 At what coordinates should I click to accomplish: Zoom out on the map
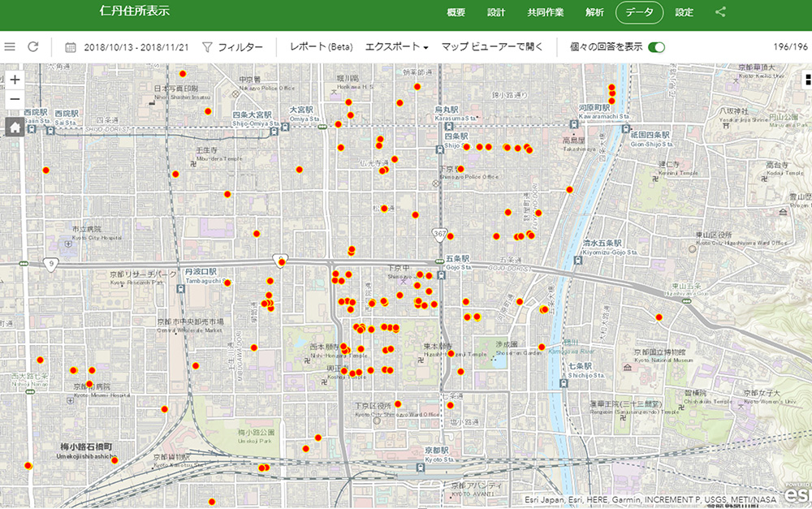click(x=15, y=99)
